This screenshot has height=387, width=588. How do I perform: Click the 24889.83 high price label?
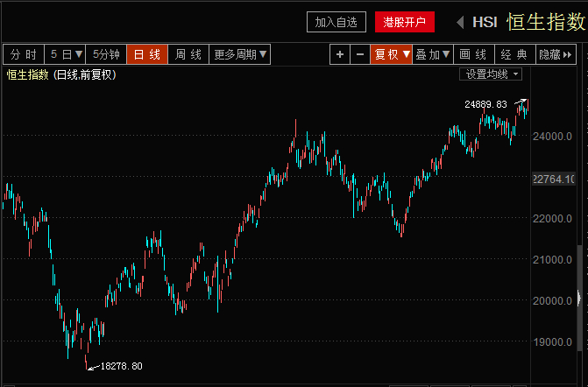tap(485, 104)
